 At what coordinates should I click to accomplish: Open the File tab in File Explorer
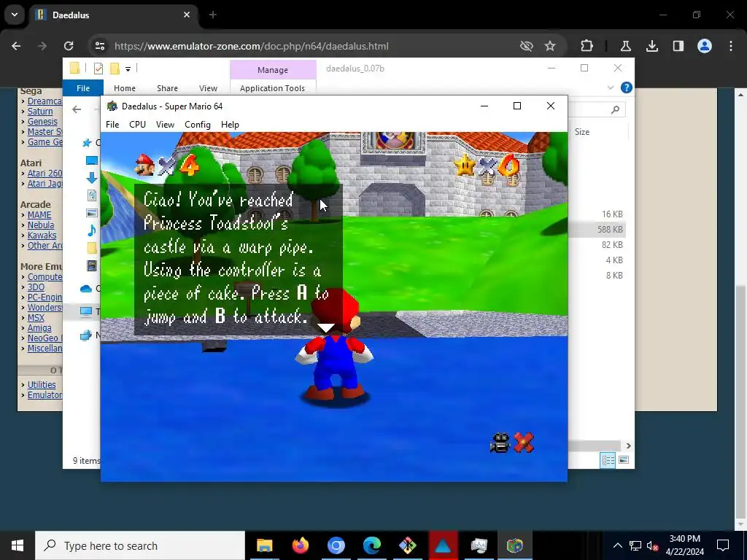pos(83,88)
